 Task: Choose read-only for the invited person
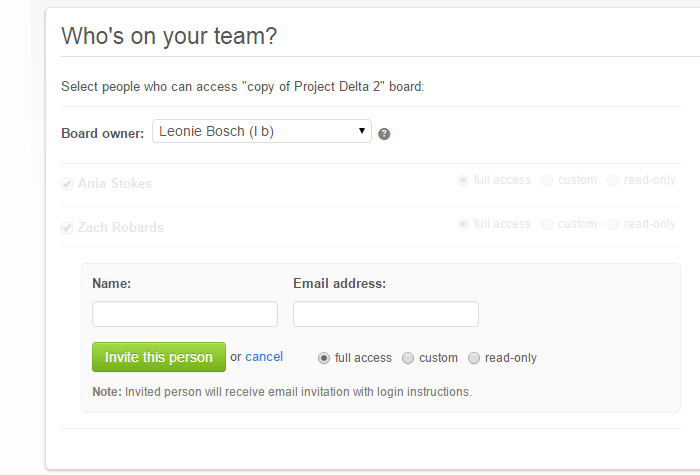pyautogui.click(x=474, y=358)
